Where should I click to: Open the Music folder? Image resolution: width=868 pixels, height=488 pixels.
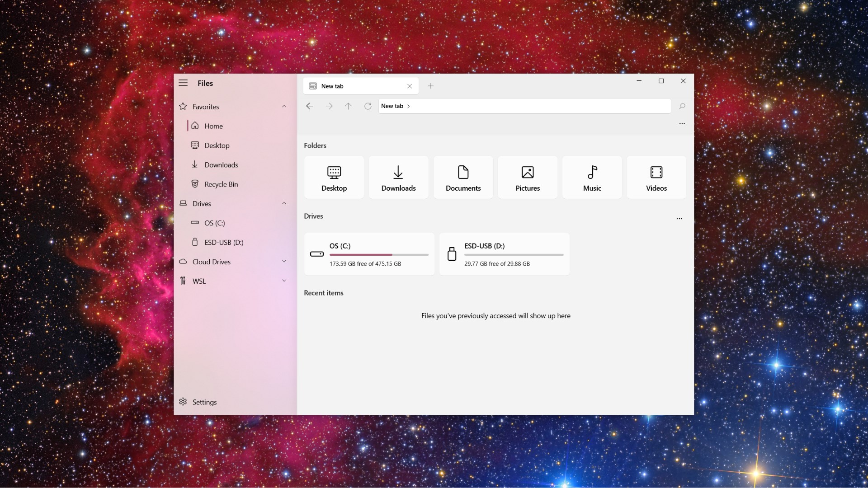(x=592, y=177)
